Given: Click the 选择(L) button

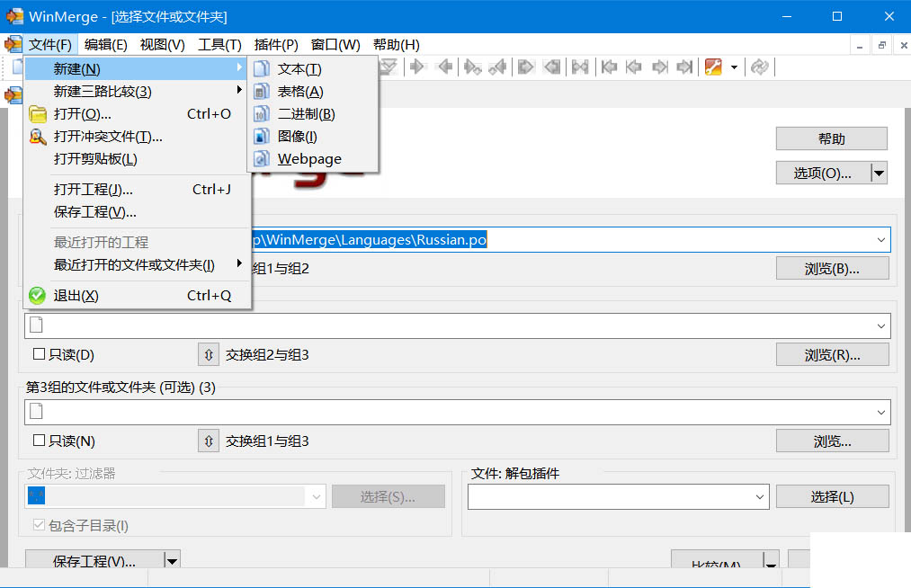Looking at the screenshot, I should tap(832, 497).
